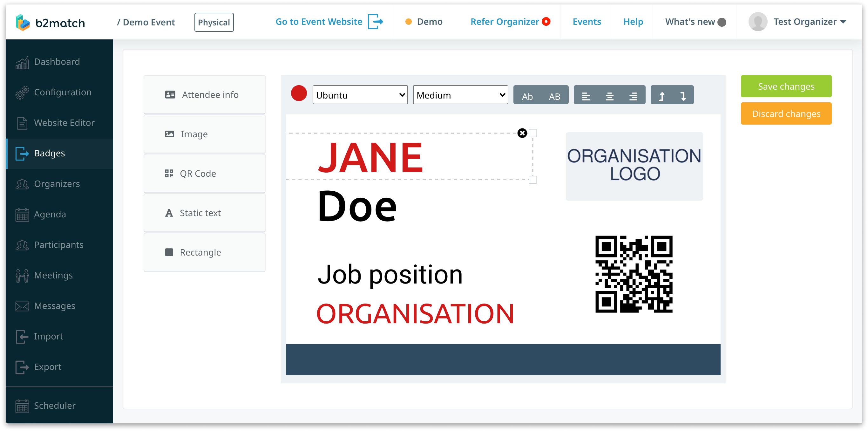This screenshot has width=868, height=431.
Task: Click the QR Code grid icon
Action: pos(169,174)
